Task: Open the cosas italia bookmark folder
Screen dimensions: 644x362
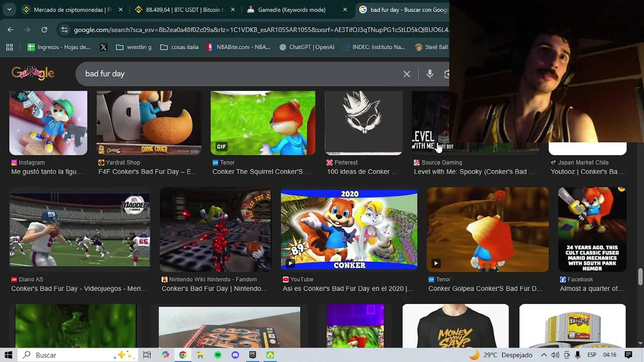Action: tap(179, 47)
